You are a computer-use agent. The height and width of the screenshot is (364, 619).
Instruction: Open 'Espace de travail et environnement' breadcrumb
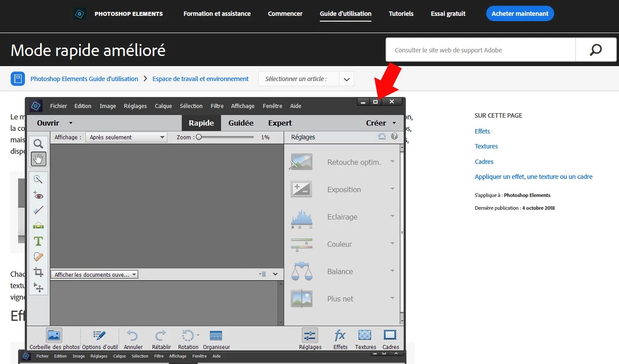pyautogui.click(x=201, y=79)
